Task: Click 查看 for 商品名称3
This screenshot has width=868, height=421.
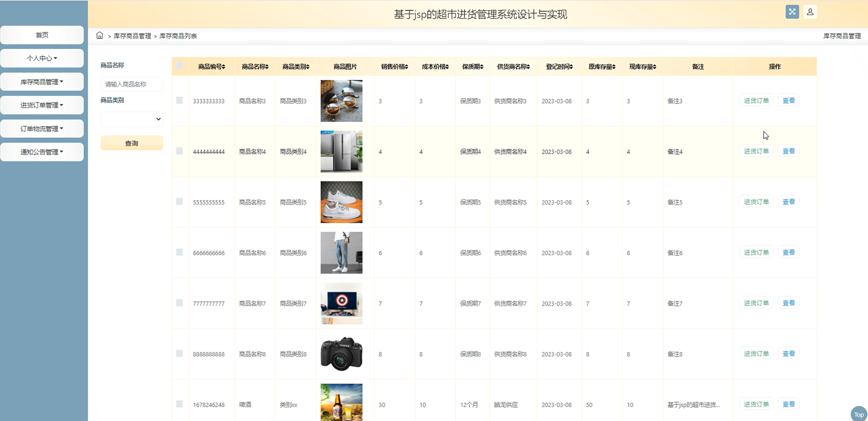Action: (788, 100)
